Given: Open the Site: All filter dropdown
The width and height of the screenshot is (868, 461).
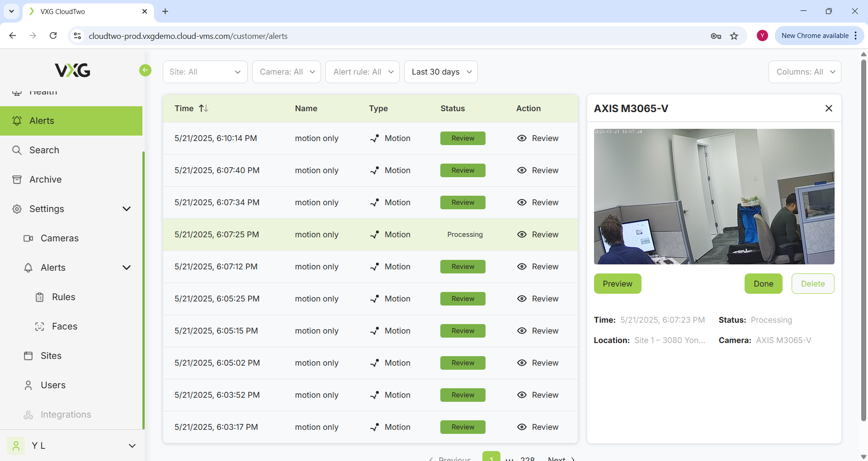Looking at the screenshot, I should [205, 72].
